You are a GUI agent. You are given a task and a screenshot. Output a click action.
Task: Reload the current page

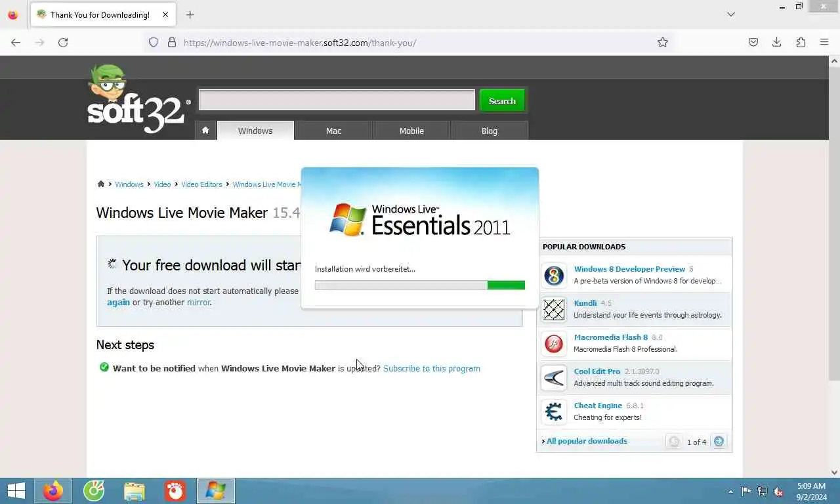(63, 42)
